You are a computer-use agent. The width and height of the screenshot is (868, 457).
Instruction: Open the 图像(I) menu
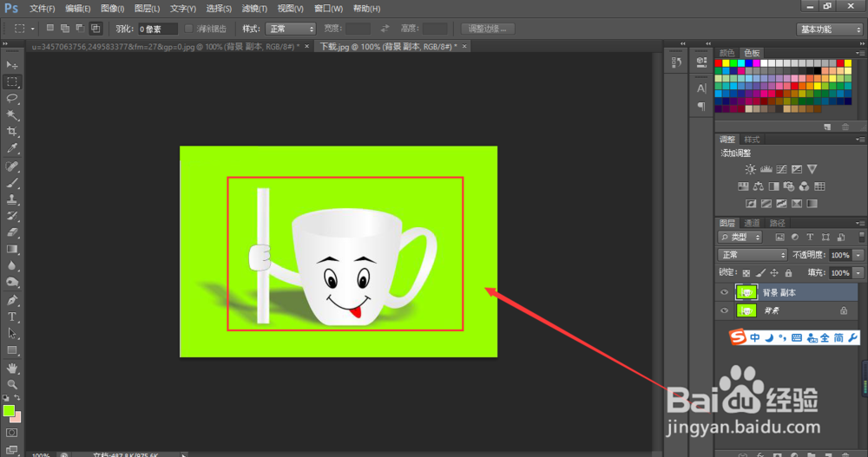(112, 9)
